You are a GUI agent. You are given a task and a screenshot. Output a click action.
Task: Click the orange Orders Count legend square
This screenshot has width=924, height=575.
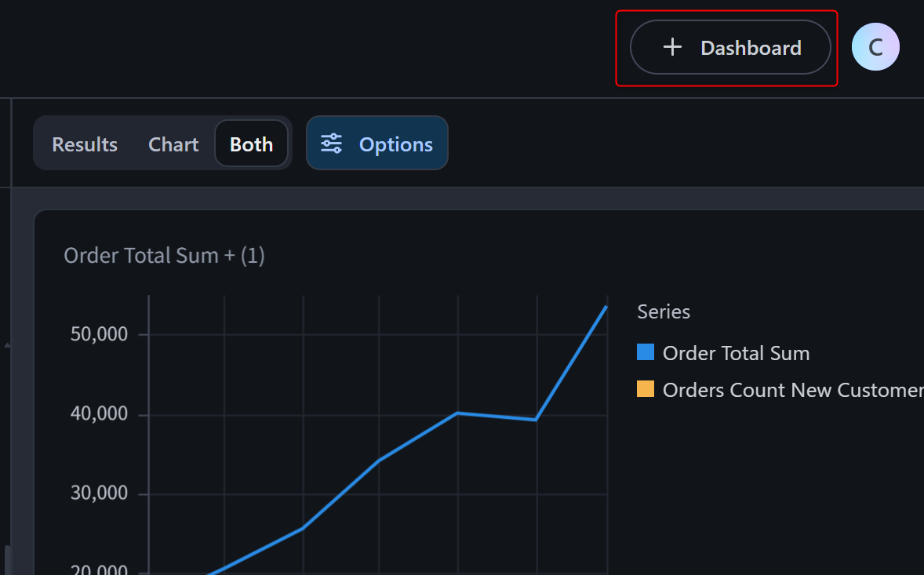pyautogui.click(x=646, y=389)
